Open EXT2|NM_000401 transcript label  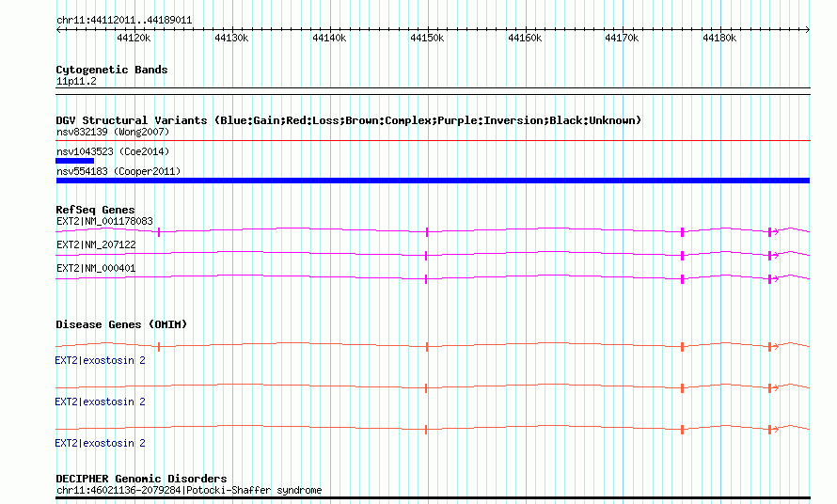pos(96,269)
